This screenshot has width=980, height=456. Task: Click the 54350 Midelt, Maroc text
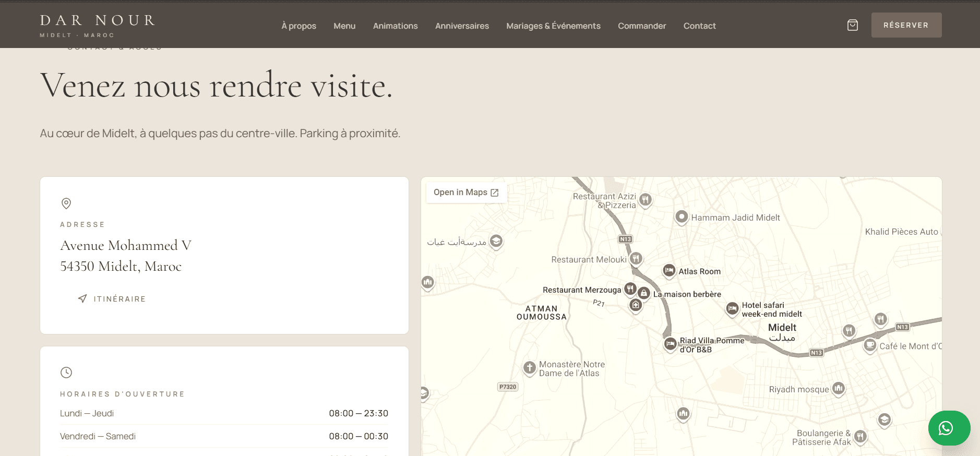pyautogui.click(x=121, y=266)
